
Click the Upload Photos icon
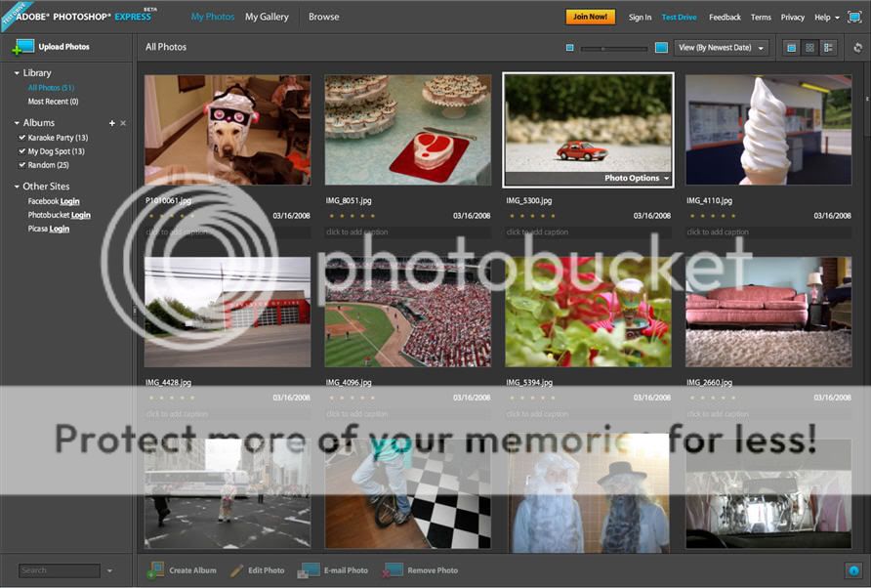click(23, 47)
